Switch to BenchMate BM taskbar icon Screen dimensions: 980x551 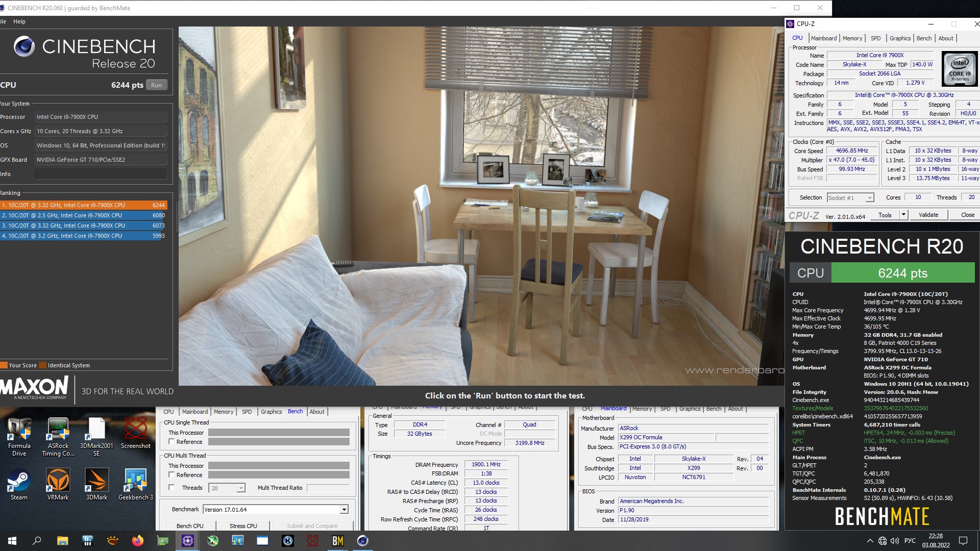click(x=337, y=541)
